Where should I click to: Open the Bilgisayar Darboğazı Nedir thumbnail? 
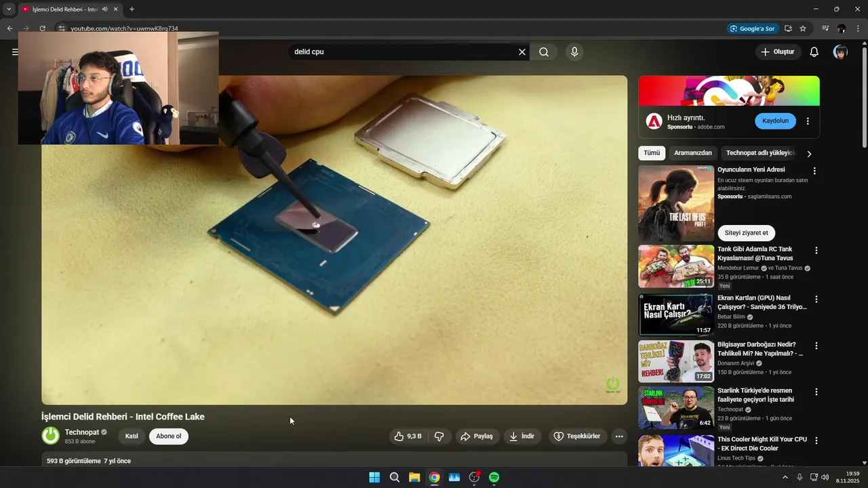point(676,361)
